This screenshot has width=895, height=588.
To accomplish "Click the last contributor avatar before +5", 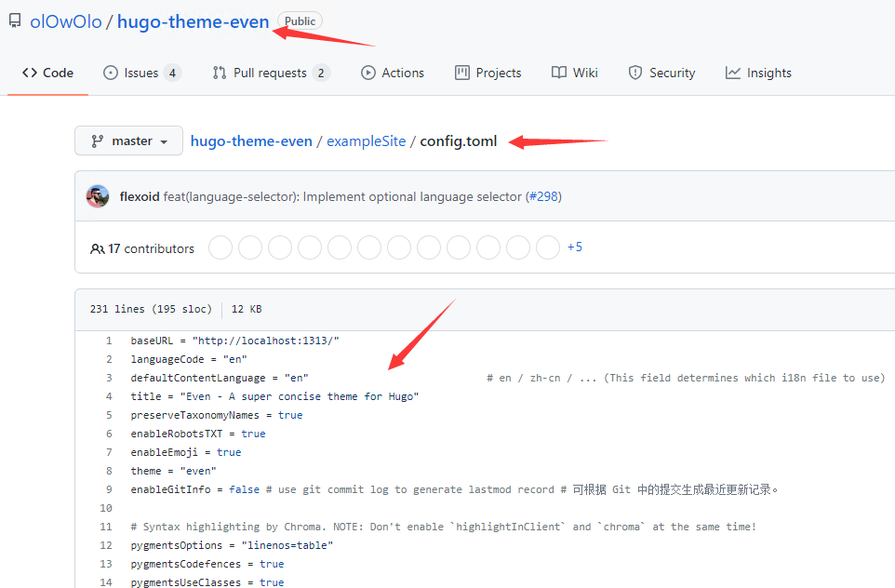I will [548, 247].
